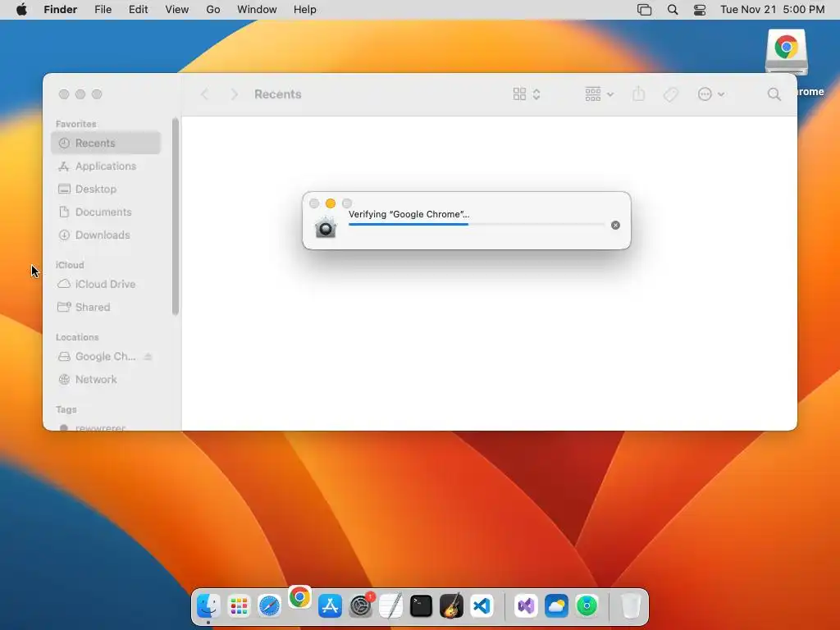Open Find My from the Dock
This screenshot has height=630, width=840.
point(587,606)
